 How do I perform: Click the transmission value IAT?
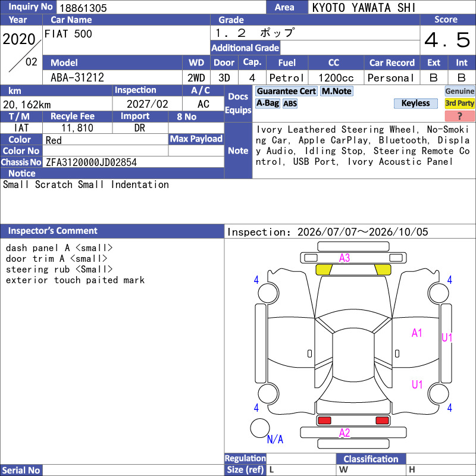point(21,128)
